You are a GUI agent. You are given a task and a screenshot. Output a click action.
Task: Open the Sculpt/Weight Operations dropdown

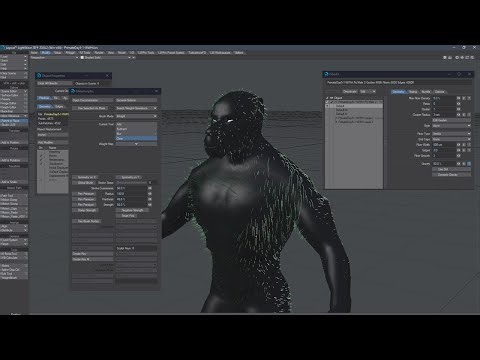pos(136,108)
